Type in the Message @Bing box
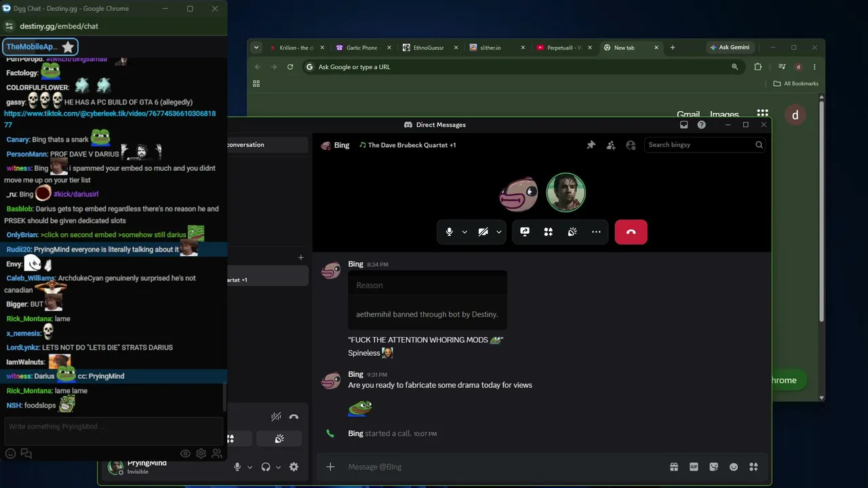This screenshot has height=488, width=868. (x=502, y=466)
